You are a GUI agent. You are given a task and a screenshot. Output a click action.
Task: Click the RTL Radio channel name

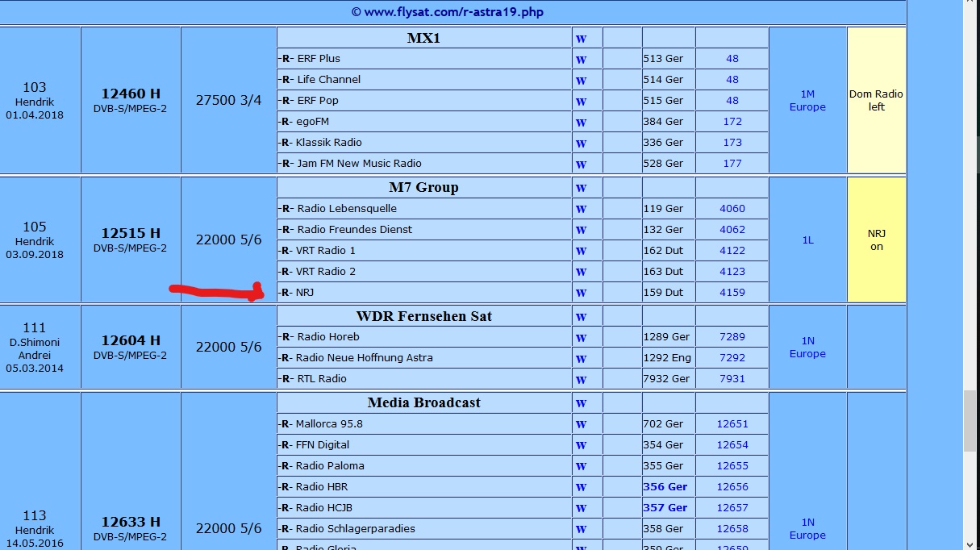pyautogui.click(x=322, y=379)
